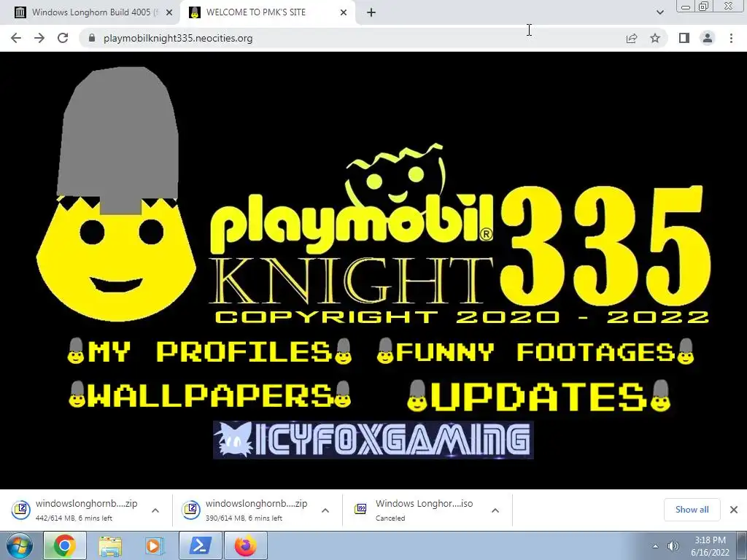Screen dimensions: 747x560
Task: Select the WELCOME TO PMK'S SITE tab
Action: 267,12
